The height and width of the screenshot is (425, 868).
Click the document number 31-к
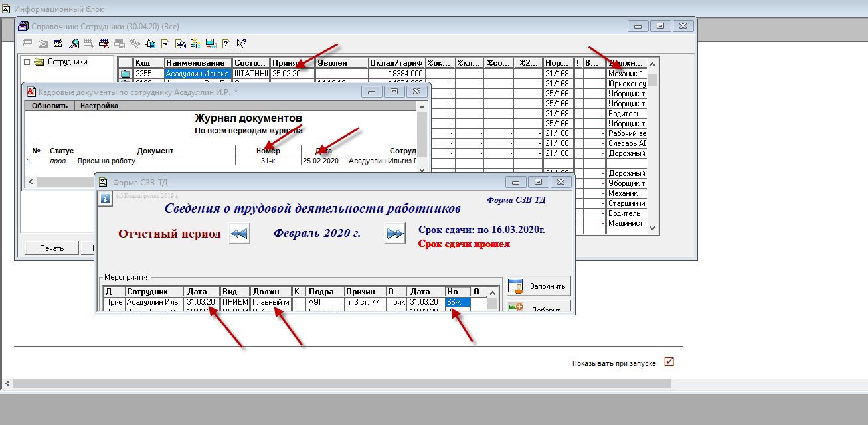268,161
